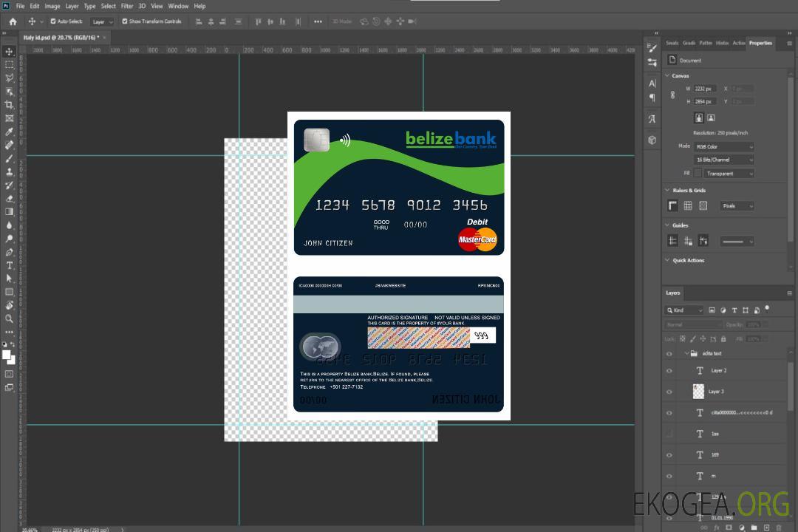Select the Move tool in the toolbox

click(x=9, y=52)
